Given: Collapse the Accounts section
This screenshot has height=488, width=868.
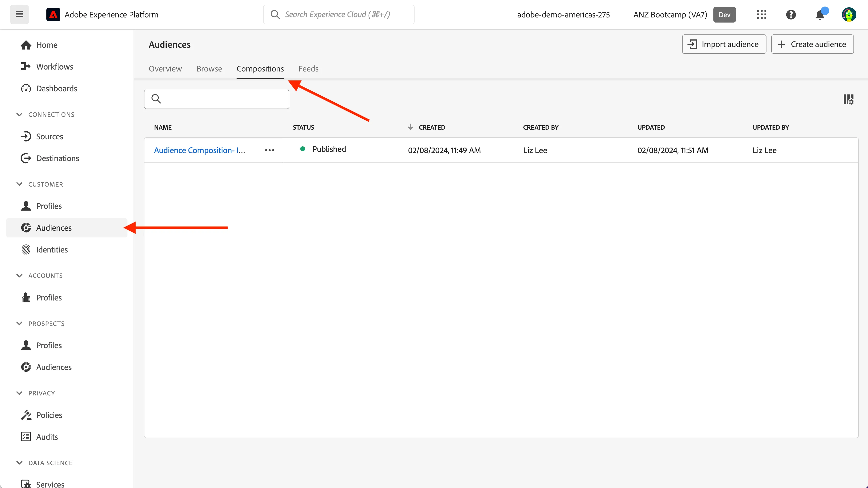Looking at the screenshot, I should click(x=20, y=276).
